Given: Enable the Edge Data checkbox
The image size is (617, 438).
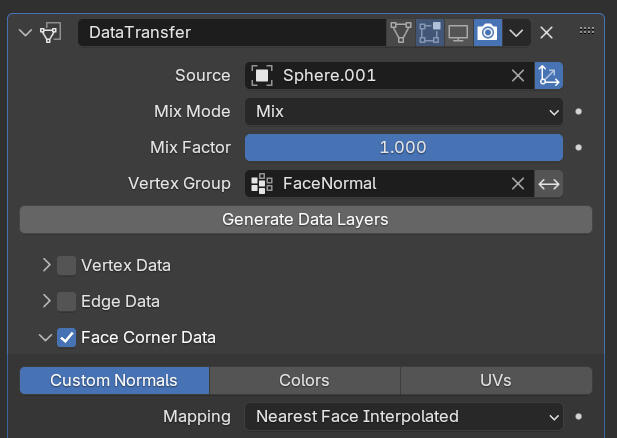Looking at the screenshot, I should [x=67, y=301].
